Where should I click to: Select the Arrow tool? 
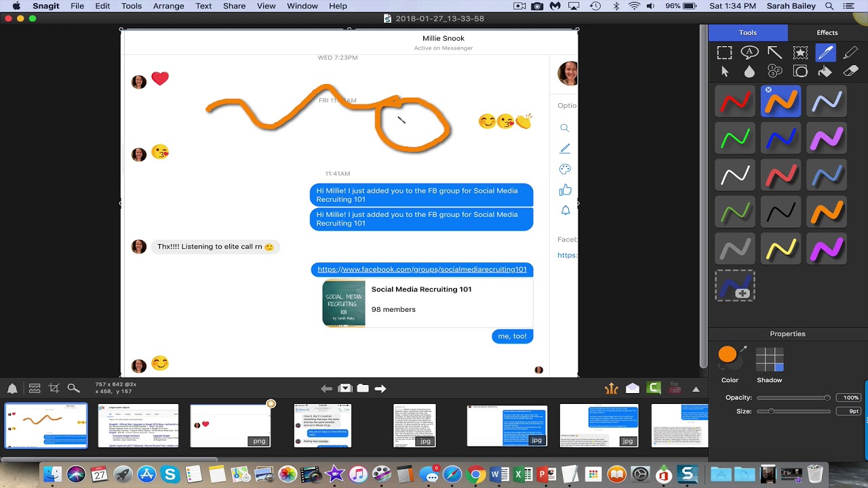tap(774, 53)
